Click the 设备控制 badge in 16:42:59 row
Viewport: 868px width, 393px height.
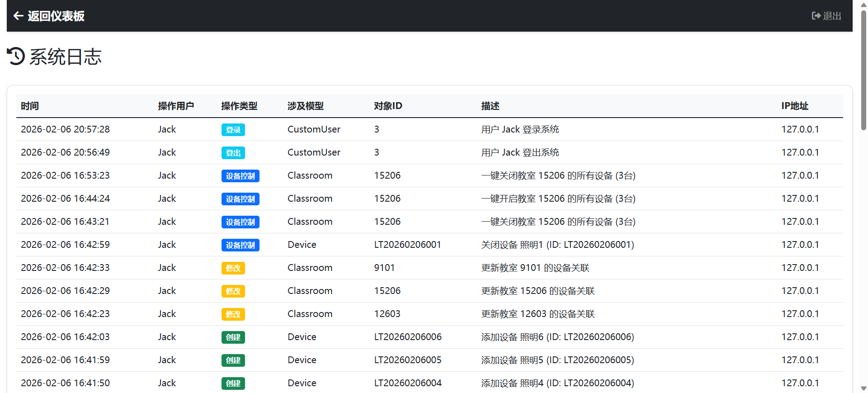241,245
